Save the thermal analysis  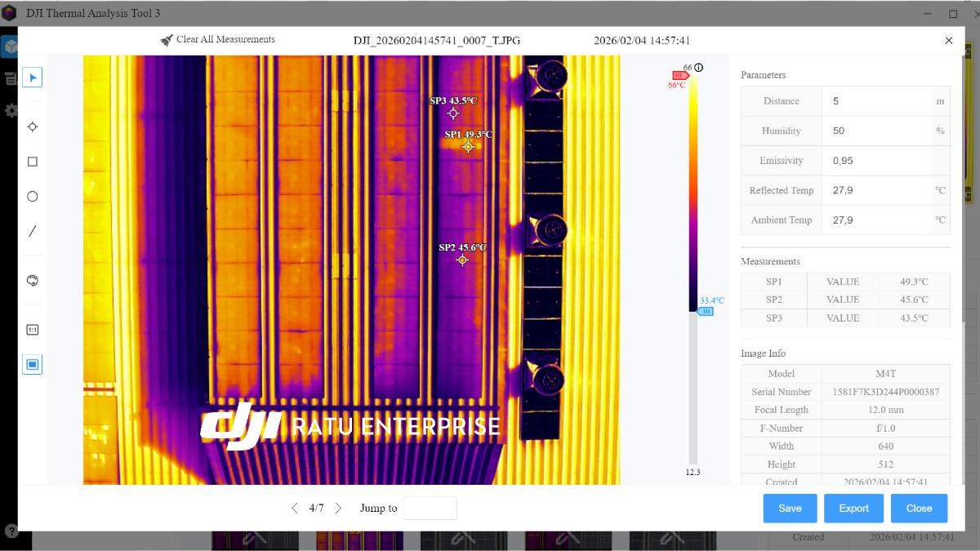[790, 509]
